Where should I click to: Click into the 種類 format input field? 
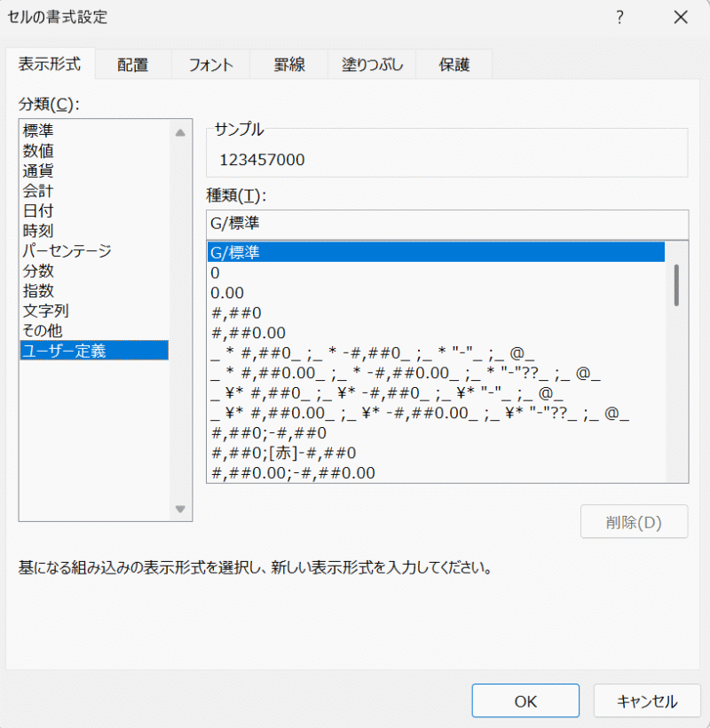point(447,224)
